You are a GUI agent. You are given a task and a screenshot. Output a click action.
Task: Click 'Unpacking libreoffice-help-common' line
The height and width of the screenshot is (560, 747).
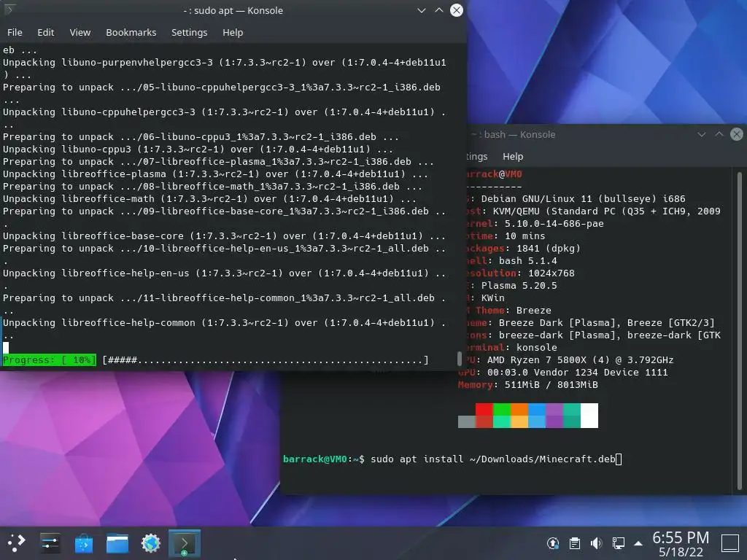tap(225, 322)
